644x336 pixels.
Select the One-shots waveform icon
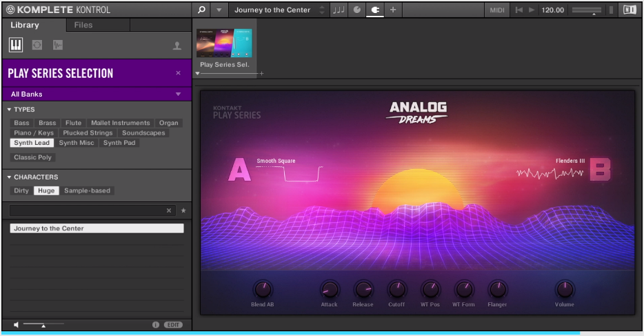point(58,45)
